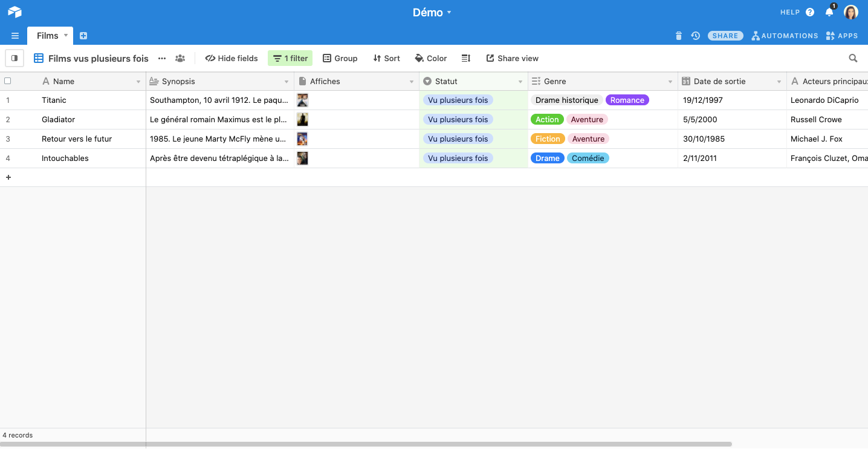This screenshot has width=868, height=449.
Task: Open the Démo base title dropdown
Action: [x=432, y=12]
